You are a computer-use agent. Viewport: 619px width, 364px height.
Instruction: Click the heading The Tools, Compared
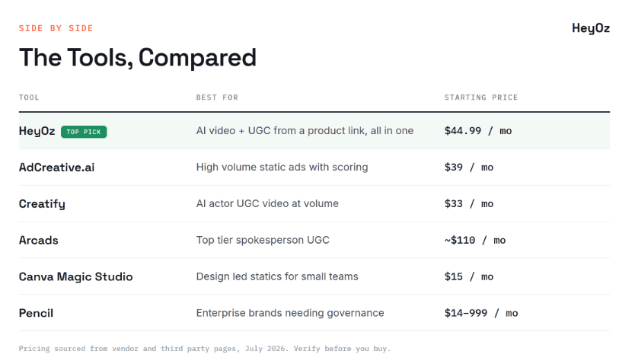[x=138, y=58]
